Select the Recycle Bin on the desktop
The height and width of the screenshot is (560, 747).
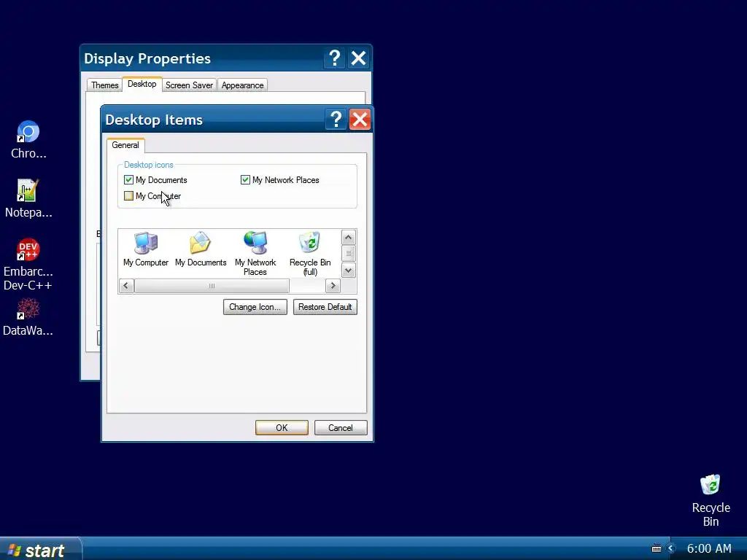pyautogui.click(x=711, y=500)
